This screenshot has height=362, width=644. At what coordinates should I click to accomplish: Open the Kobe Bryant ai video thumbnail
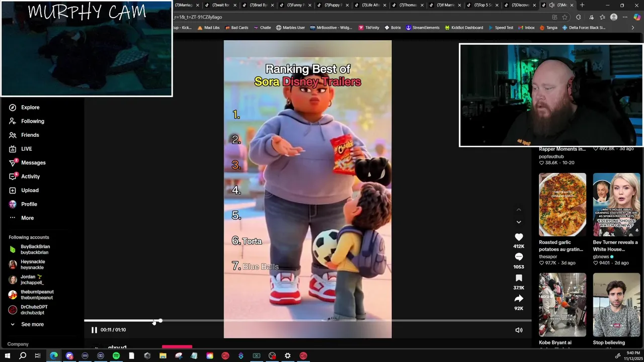562,305
